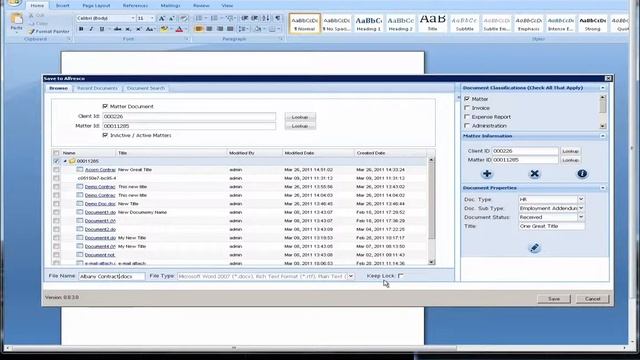Image resolution: width=640 pixels, height=360 pixels.
Task: Collapse the Document Classifications panel
Action: click(603, 88)
